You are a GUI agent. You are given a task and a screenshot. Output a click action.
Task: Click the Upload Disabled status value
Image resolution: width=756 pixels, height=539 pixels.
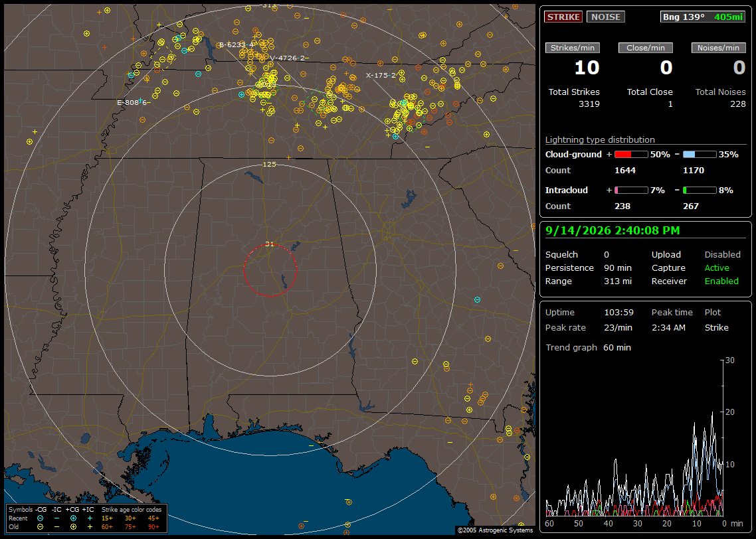pos(722,254)
